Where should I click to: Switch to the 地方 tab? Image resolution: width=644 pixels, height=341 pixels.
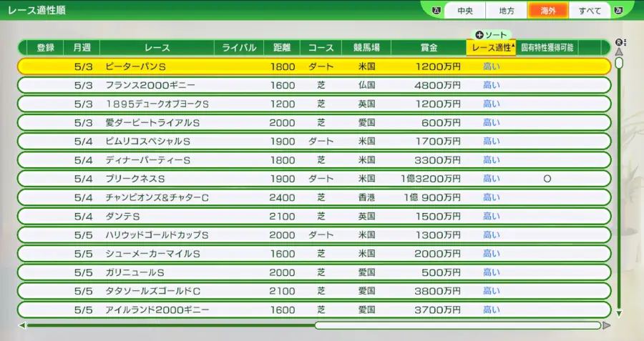point(506,11)
